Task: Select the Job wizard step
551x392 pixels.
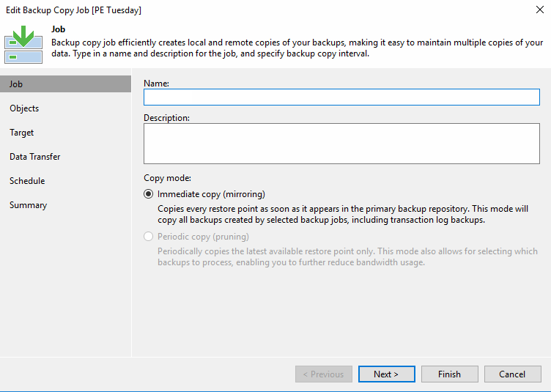Action: (x=65, y=84)
